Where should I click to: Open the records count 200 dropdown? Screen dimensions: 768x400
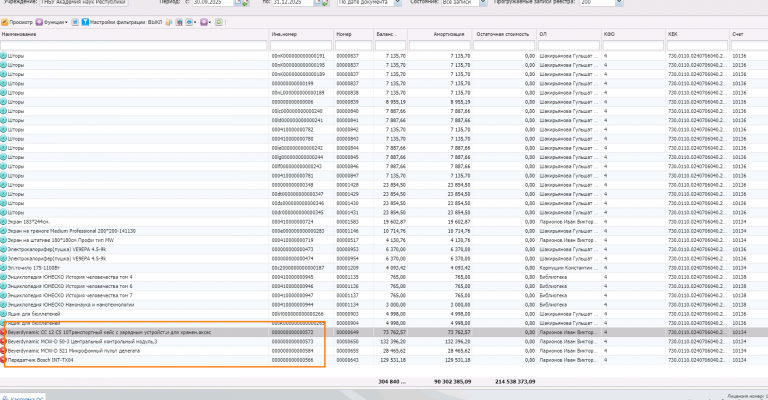click(619, 2)
